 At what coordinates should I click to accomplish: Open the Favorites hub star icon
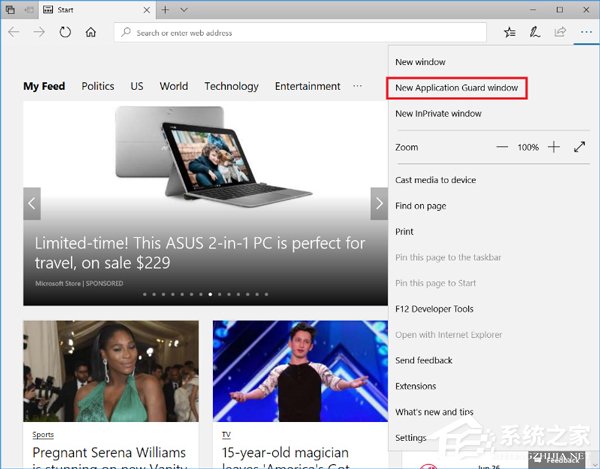[509, 33]
